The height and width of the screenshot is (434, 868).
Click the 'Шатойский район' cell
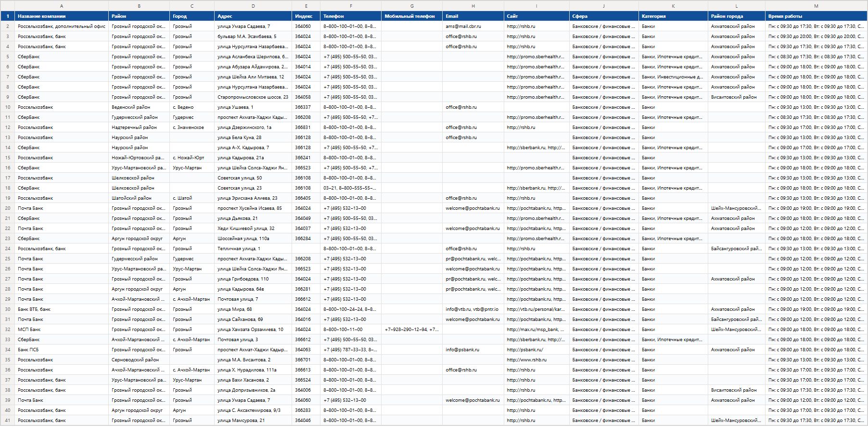(x=139, y=198)
